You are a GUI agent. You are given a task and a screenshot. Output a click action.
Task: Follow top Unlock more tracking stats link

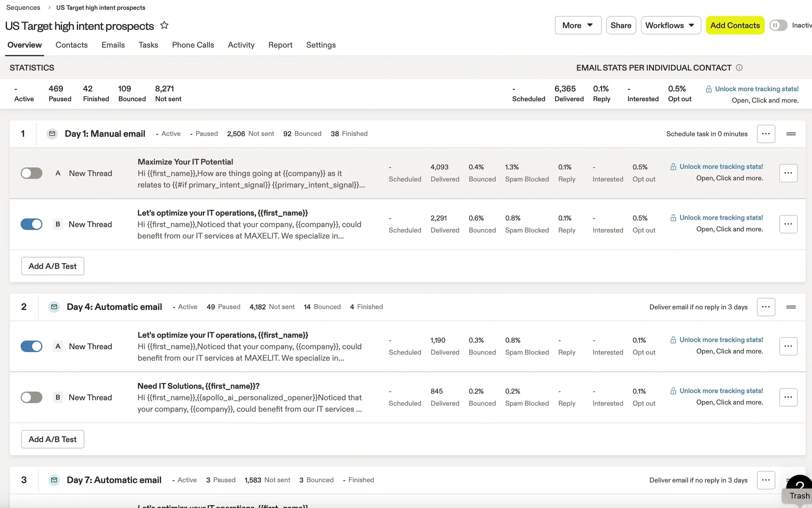coord(756,89)
